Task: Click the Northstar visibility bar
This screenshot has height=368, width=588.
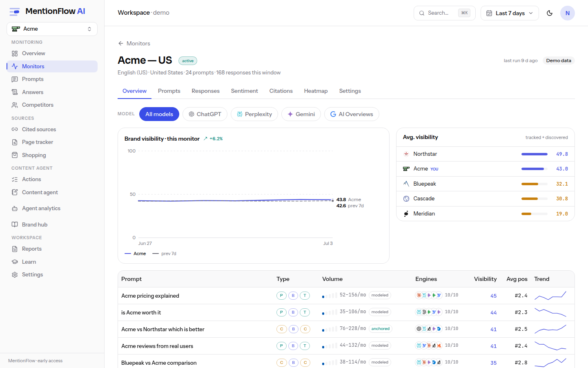Action: click(535, 154)
